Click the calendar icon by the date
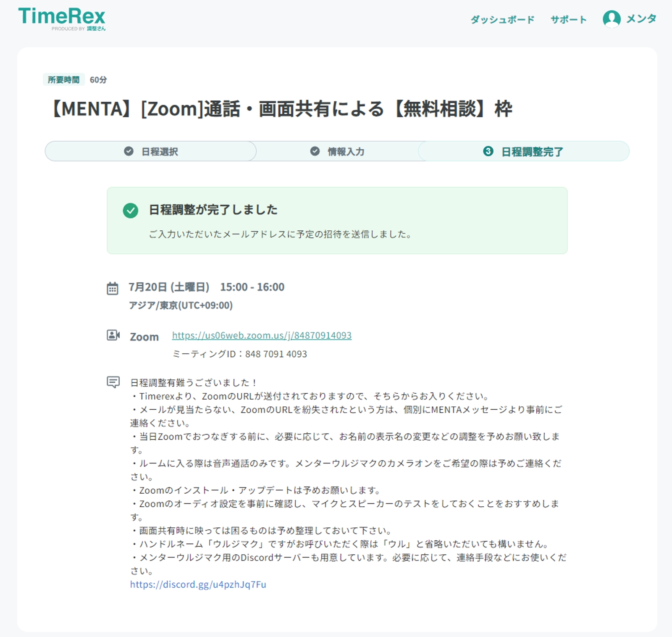The width and height of the screenshot is (672, 637). point(113,288)
